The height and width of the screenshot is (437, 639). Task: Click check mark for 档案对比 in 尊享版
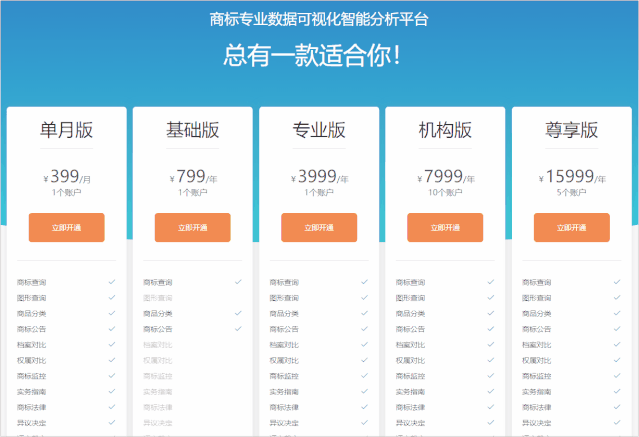coord(617,344)
